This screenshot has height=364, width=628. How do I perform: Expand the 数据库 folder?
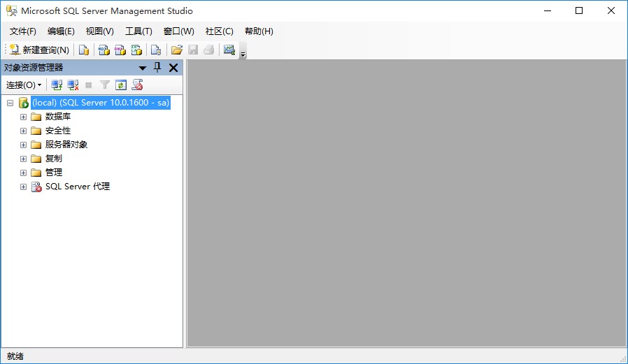(x=23, y=117)
